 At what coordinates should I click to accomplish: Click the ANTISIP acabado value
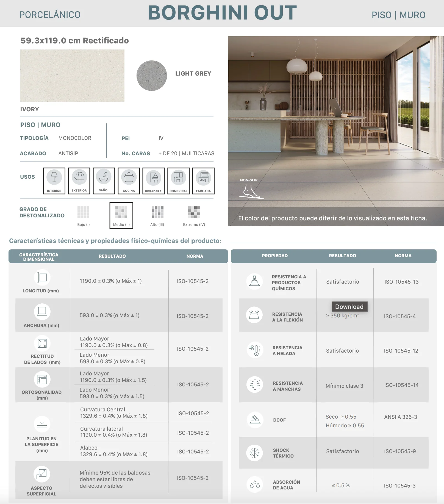pyautogui.click(x=68, y=154)
